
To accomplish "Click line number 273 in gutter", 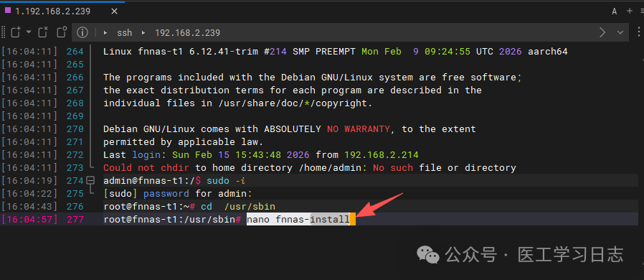I will tap(75, 168).
